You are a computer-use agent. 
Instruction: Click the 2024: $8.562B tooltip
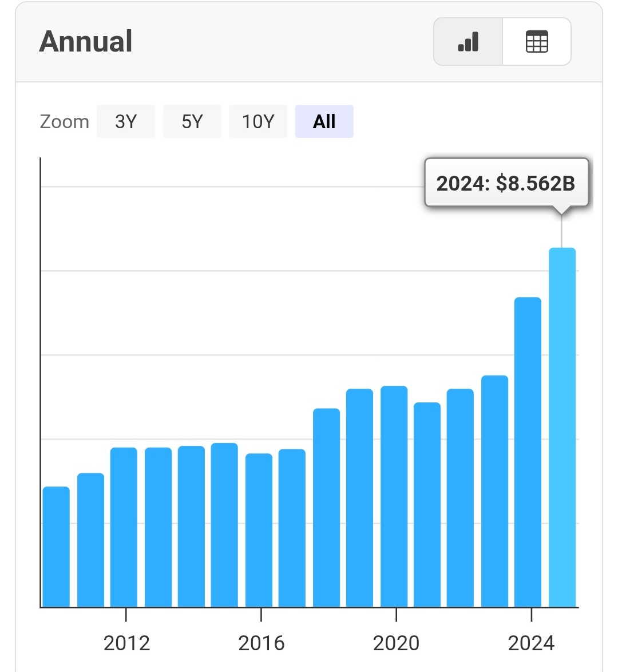[x=506, y=183]
